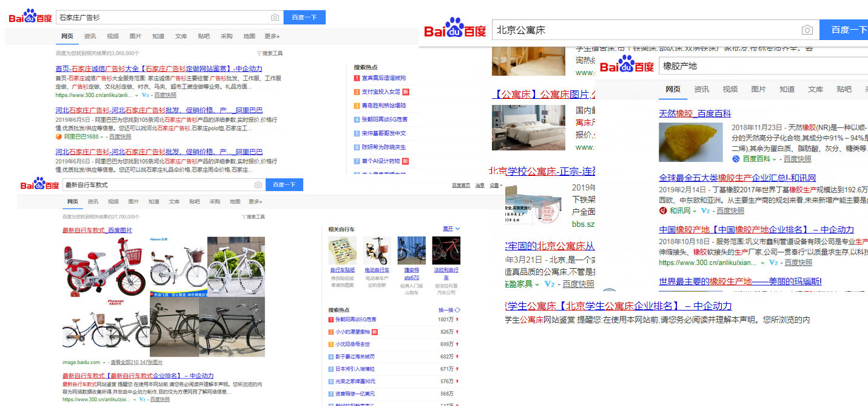Open 搜索工具 filter above 石家庄广告衫 results
This screenshot has height=410, width=868.
pos(270,53)
